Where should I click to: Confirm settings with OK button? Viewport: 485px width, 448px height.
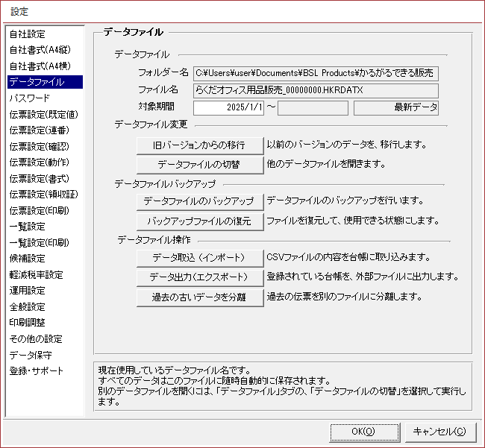[x=363, y=431]
